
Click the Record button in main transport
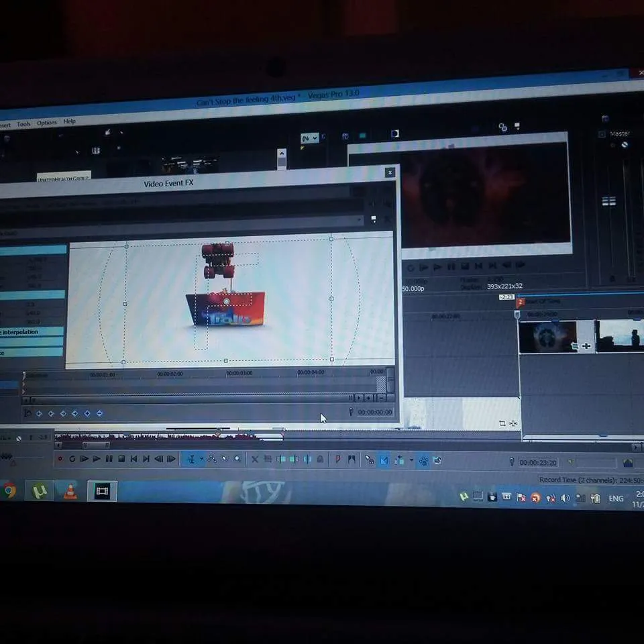[x=60, y=458]
